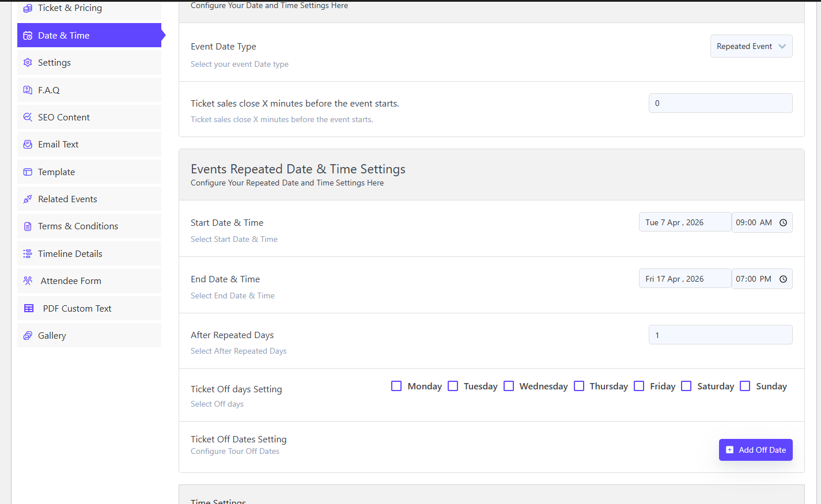Enable the Sunday off day checkbox
Viewport: 821px width, 504px height.
[745, 386]
